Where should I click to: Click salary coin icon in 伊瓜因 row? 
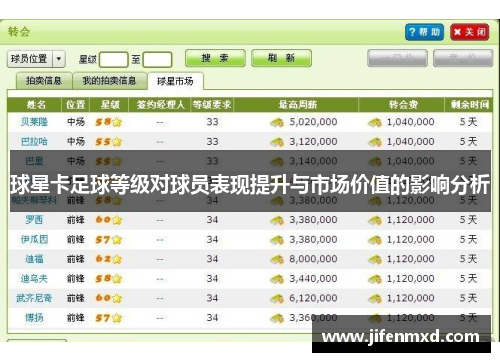click(277, 240)
